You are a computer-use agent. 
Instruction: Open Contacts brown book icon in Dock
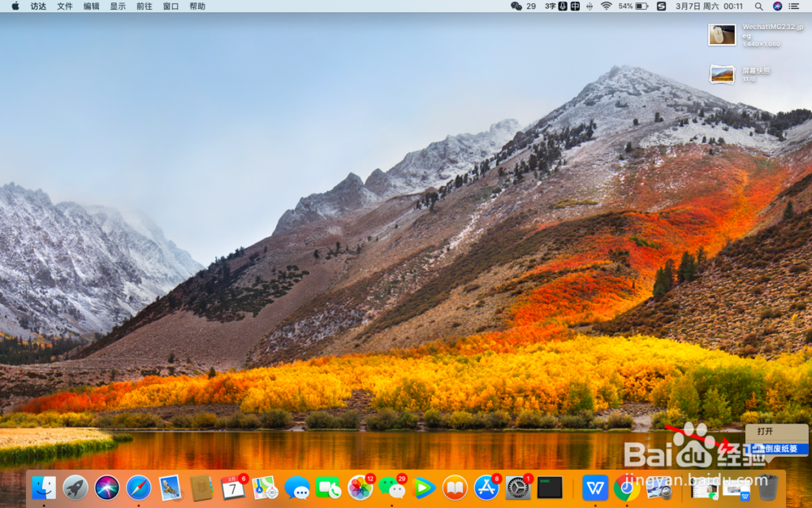click(x=201, y=488)
